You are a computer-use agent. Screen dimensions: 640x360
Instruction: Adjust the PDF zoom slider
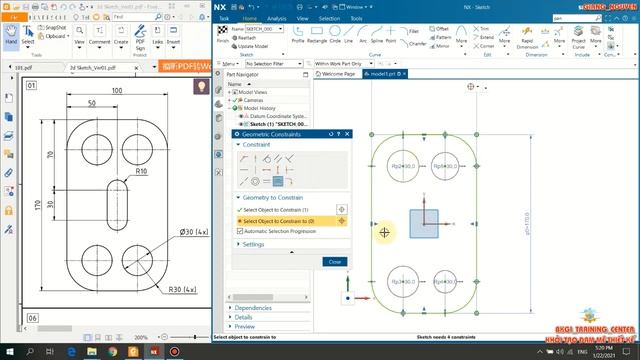pyautogui.click(x=195, y=337)
